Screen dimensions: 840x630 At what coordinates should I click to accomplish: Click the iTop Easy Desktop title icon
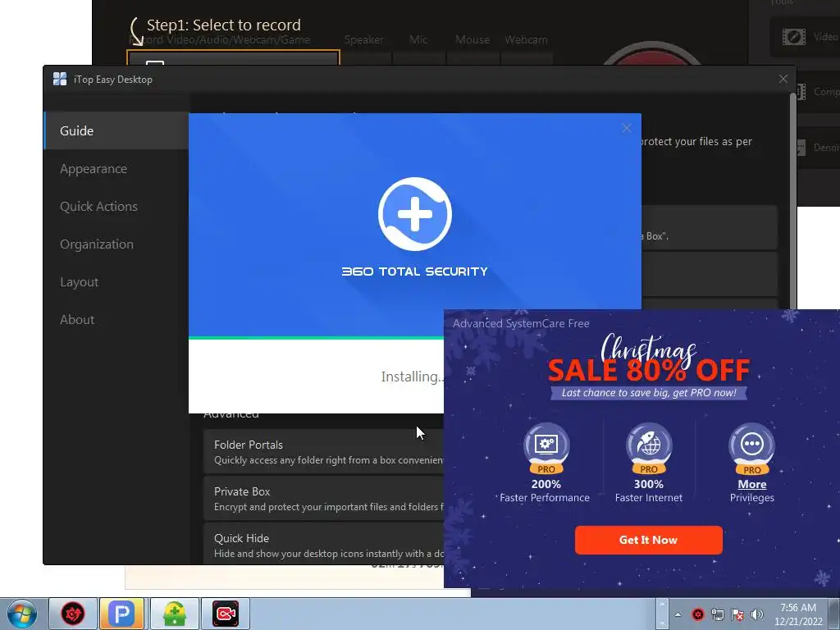(60, 80)
